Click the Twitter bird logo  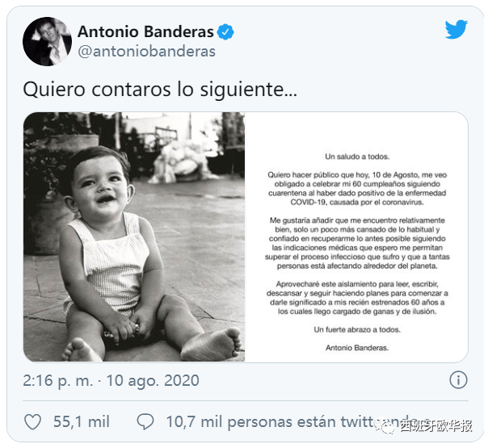(456, 30)
